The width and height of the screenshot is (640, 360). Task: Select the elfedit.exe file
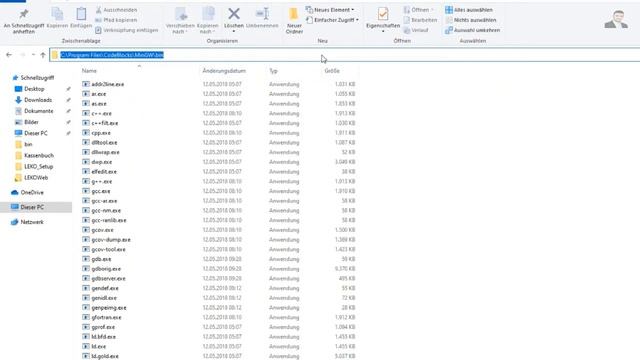click(x=104, y=172)
